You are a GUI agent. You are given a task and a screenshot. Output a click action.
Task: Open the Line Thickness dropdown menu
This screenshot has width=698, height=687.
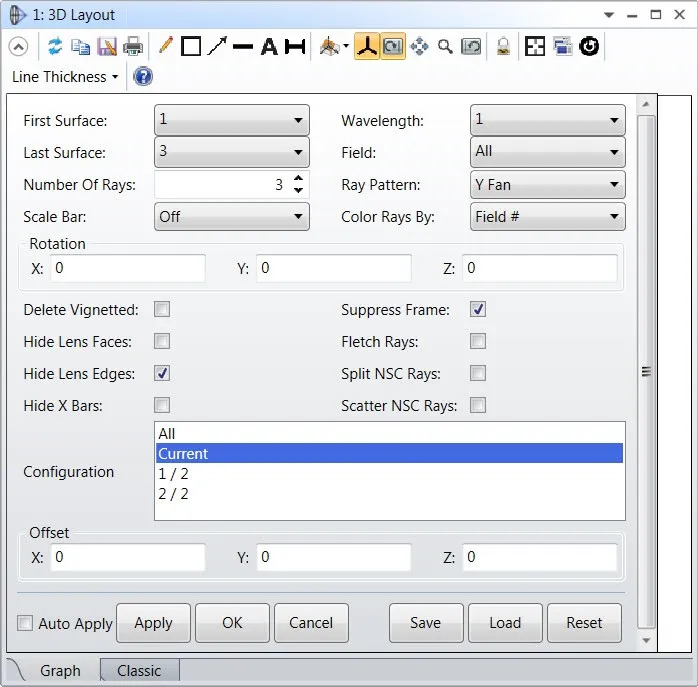(65, 77)
